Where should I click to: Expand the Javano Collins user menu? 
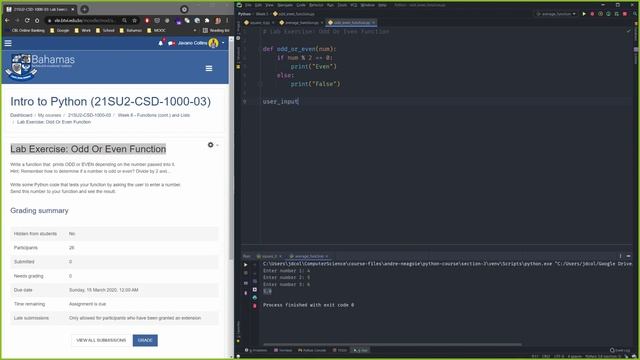pyautogui.click(x=200, y=43)
